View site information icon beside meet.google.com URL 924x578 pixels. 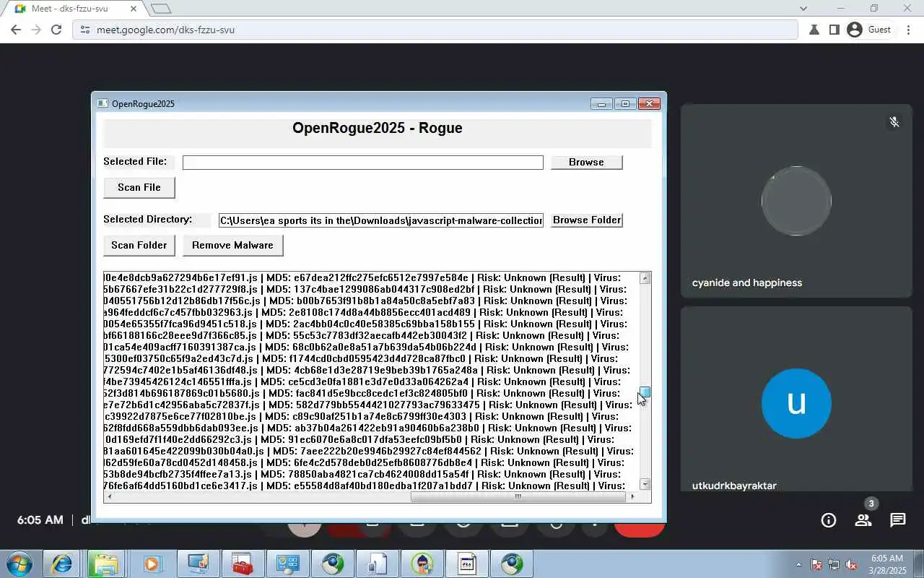(84, 30)
